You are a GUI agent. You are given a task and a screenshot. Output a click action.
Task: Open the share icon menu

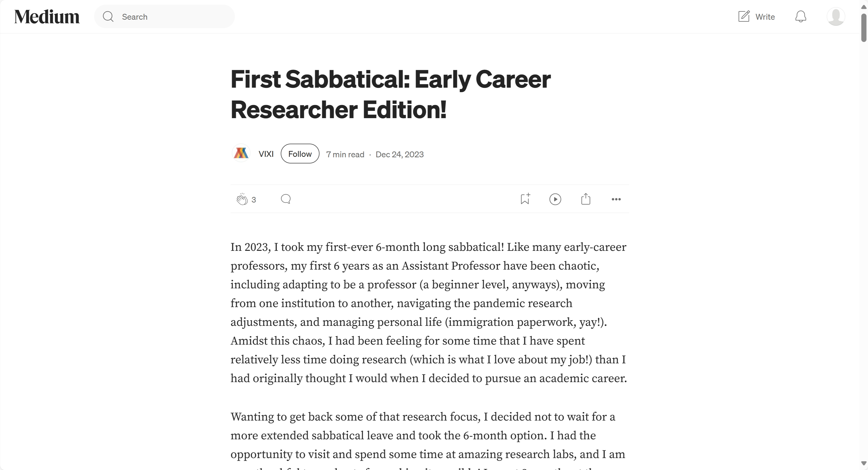pyautogui.click(x=586, y=199)
